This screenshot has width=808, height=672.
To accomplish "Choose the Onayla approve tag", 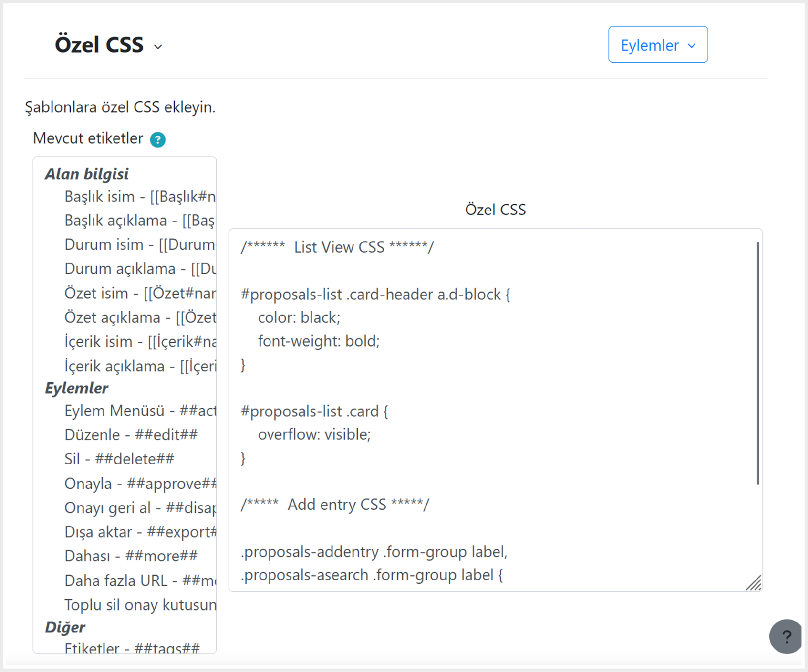I will tap(140, 483).
